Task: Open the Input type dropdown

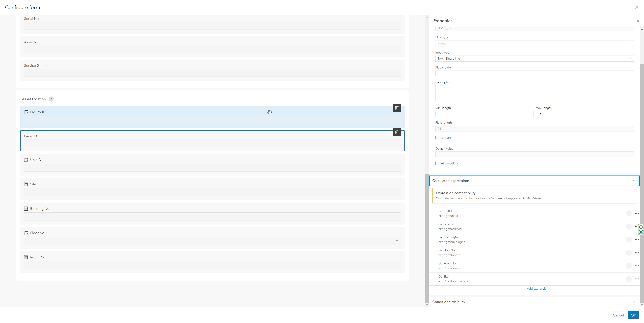Action: [x=534, y=59]
